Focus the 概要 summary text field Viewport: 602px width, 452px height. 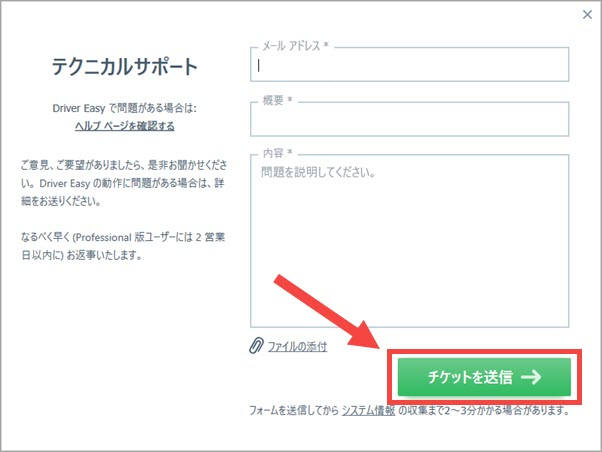pyautogui.click(x=410, y=119)
